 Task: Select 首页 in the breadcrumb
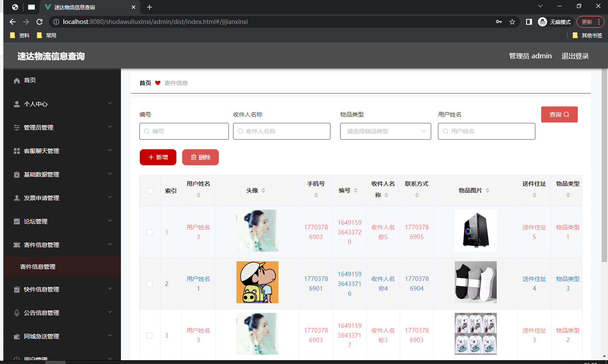(x=145, y=83)
